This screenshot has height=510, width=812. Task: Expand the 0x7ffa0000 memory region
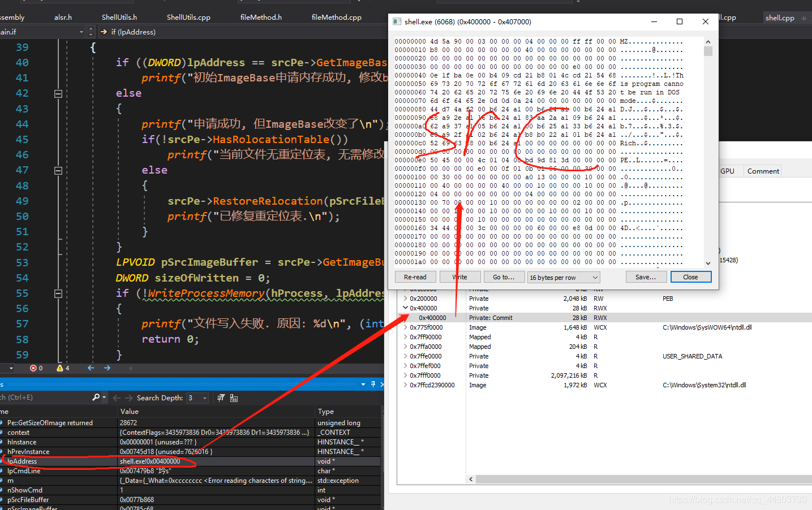(x=405, y=347)
